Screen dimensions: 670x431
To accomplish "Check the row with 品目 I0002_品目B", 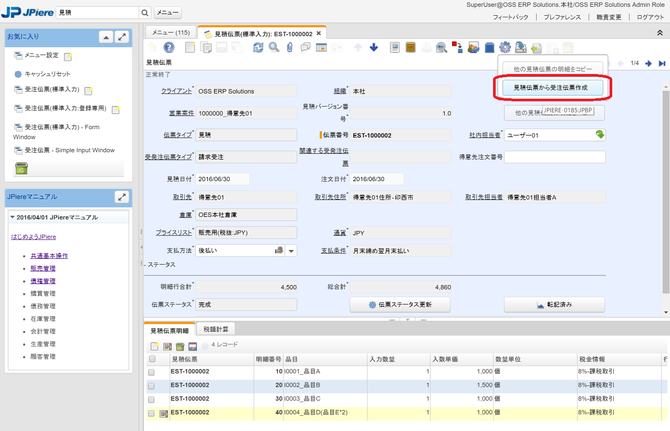I will click(151, 386).
